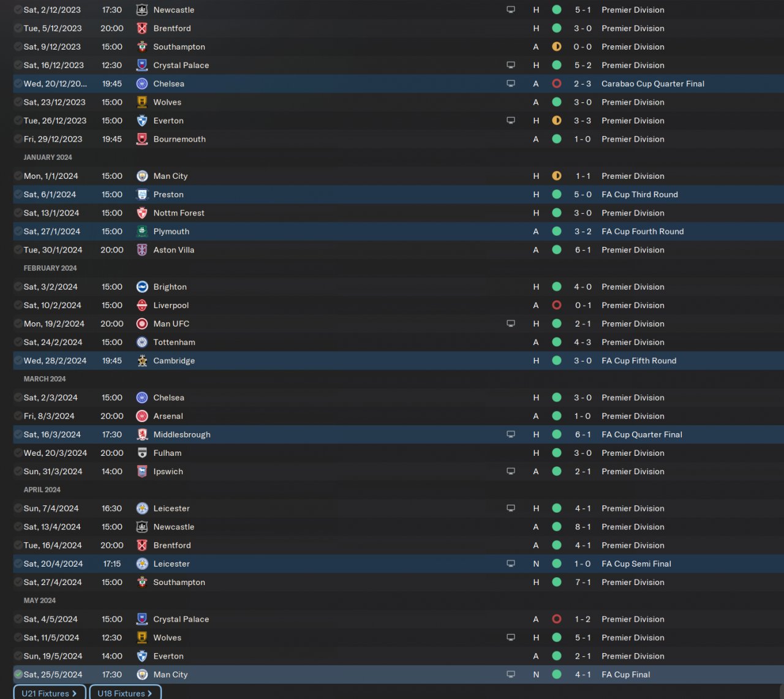Click the Middlesbrough club badge
784x699 pixels.
click(142, 434)
